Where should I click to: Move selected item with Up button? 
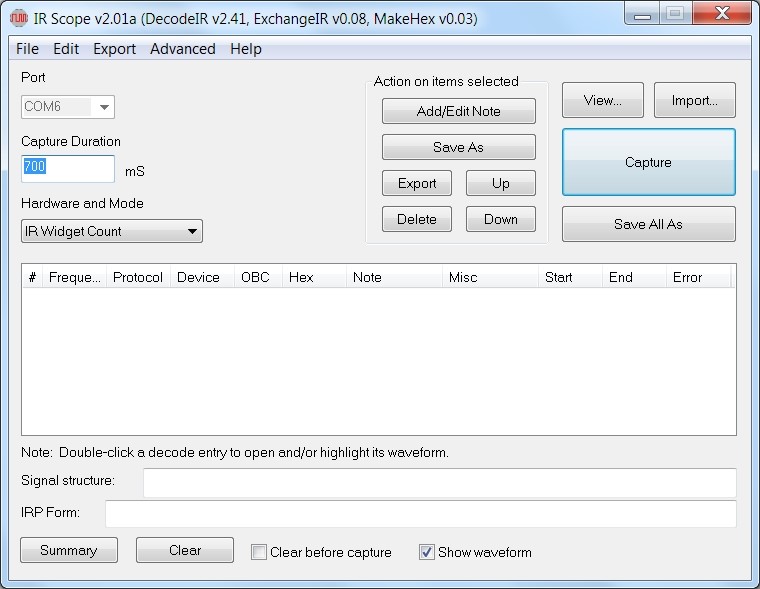(500, 183)
